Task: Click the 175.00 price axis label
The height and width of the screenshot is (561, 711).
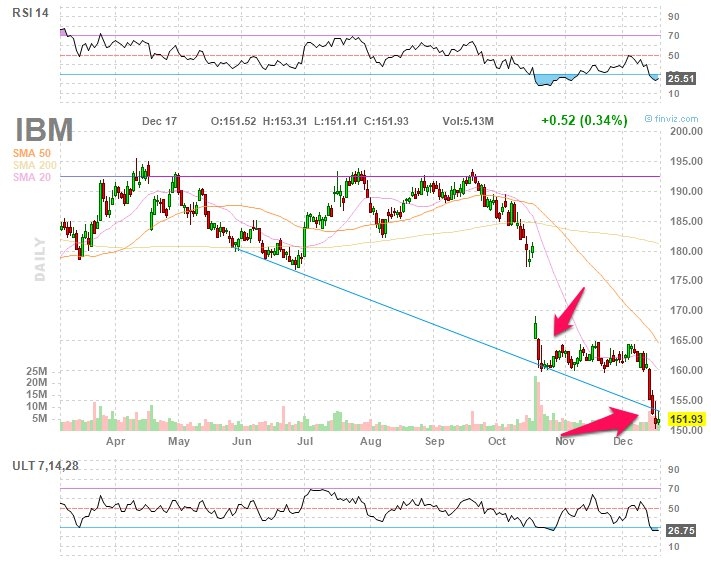Action: coord(687,280)
